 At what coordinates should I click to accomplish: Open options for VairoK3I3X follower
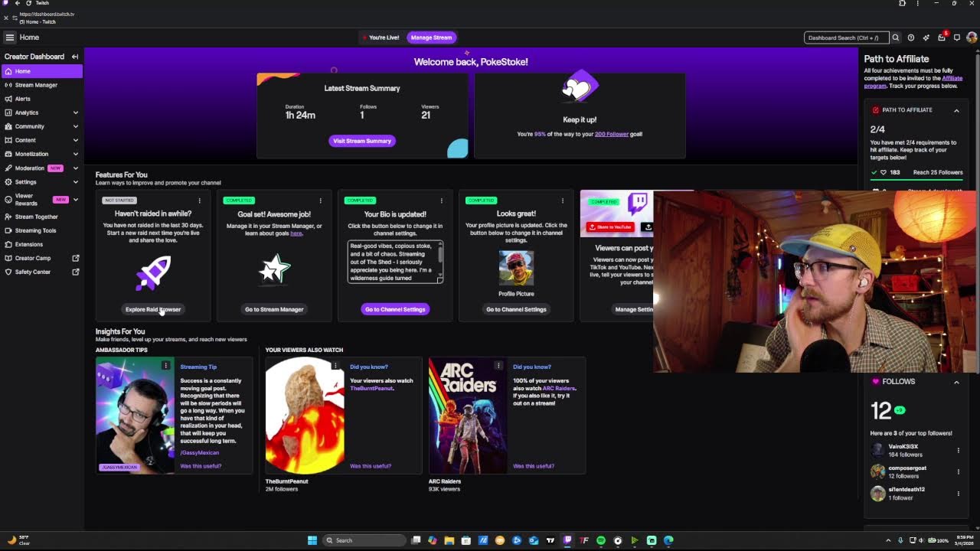(x=958, y=451)
